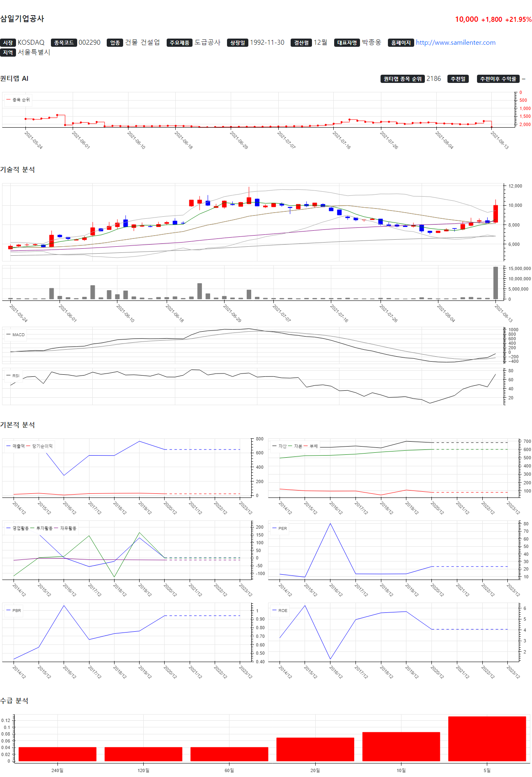Click the 당기순이익 legend entry
The image size is (532, 777).
pos(39,446)
